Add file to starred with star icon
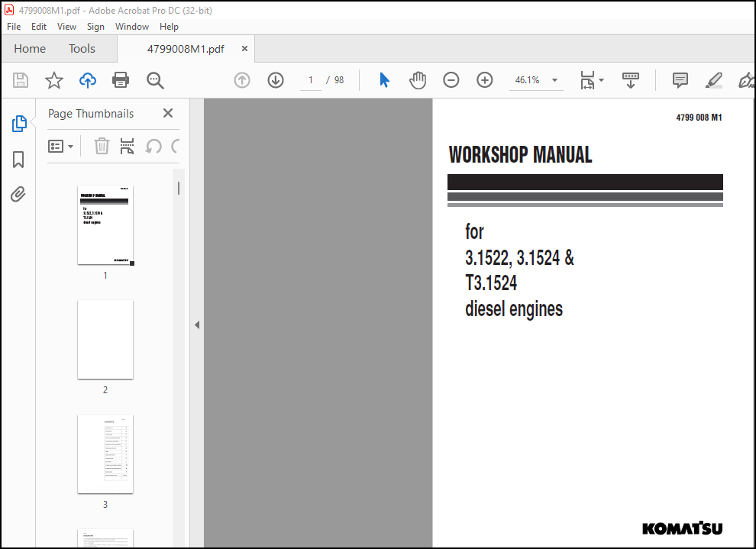 (54, 80)
